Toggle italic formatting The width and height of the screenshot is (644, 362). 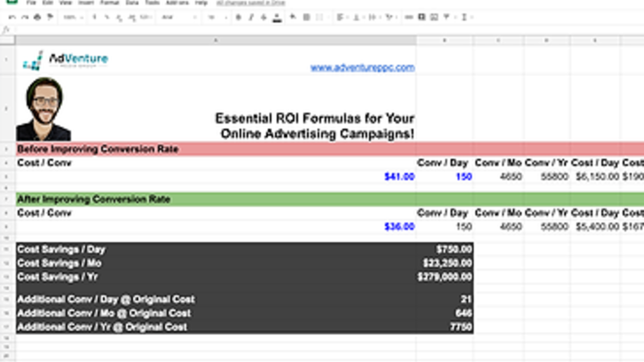click(251, 17)
